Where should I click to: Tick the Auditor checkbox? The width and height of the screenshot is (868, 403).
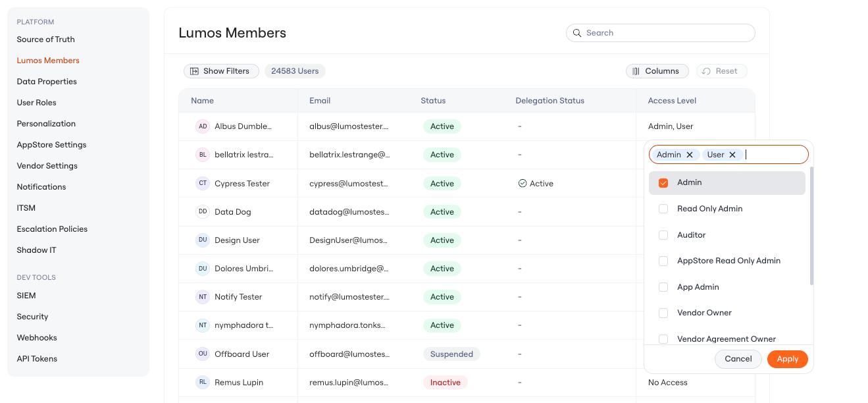[663, 235]
